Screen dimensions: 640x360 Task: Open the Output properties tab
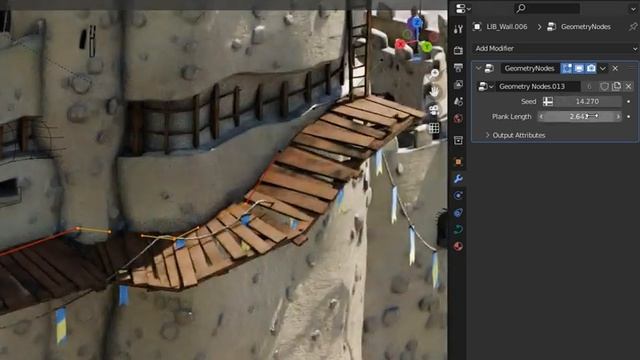click(458, 67)
